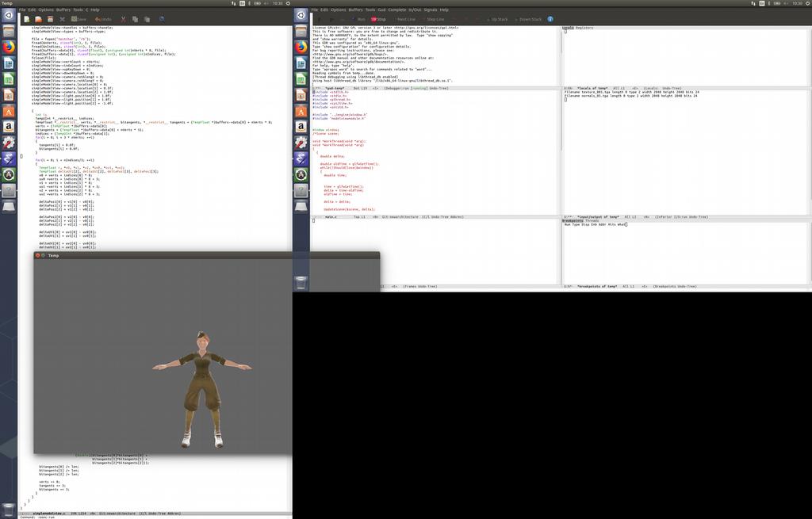Open System Settings from the second monitor's launcher
Screen dimensions: 812x519
[x=301, y=143]
